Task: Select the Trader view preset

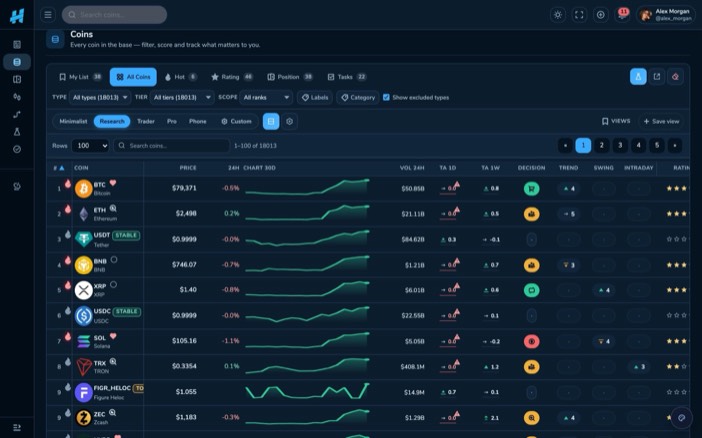Action: (x=146, y=121)
